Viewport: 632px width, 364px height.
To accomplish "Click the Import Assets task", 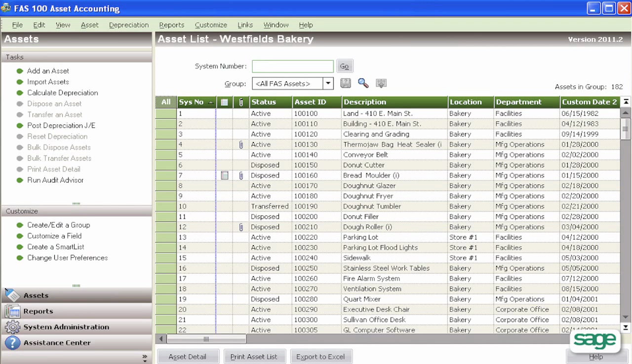I will tap(48, 82).
